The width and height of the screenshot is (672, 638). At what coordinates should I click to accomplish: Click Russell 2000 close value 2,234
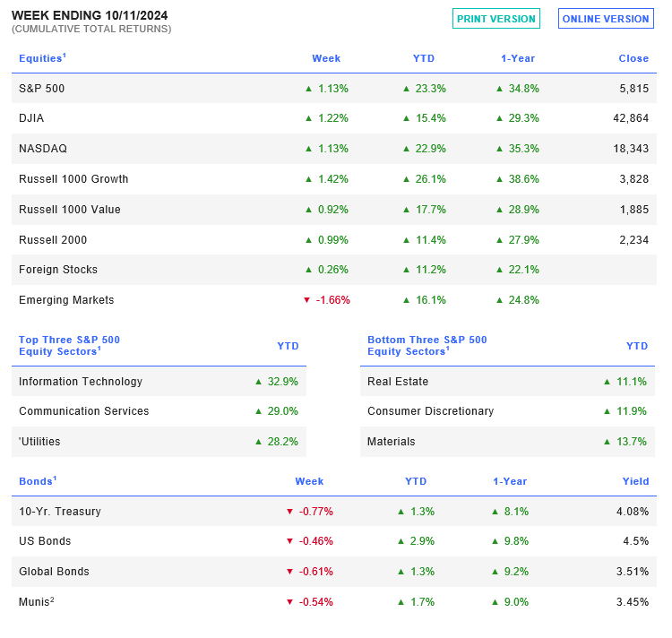click(633, 239)
